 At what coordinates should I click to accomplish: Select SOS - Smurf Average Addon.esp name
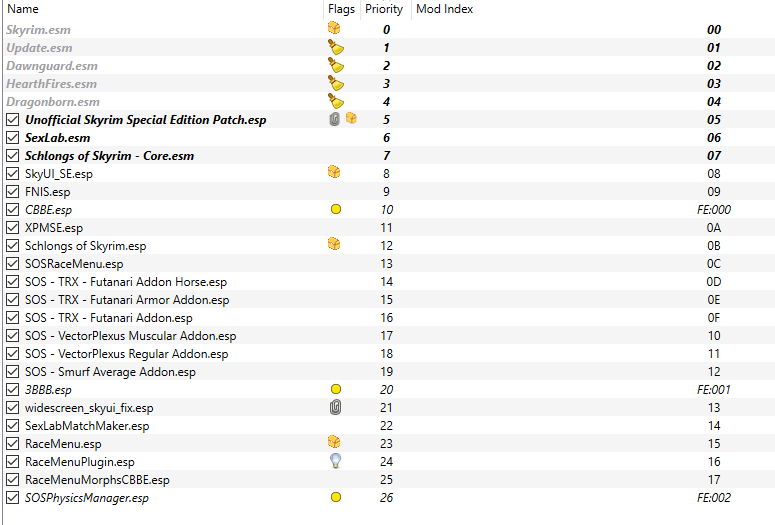coord(110,372)
